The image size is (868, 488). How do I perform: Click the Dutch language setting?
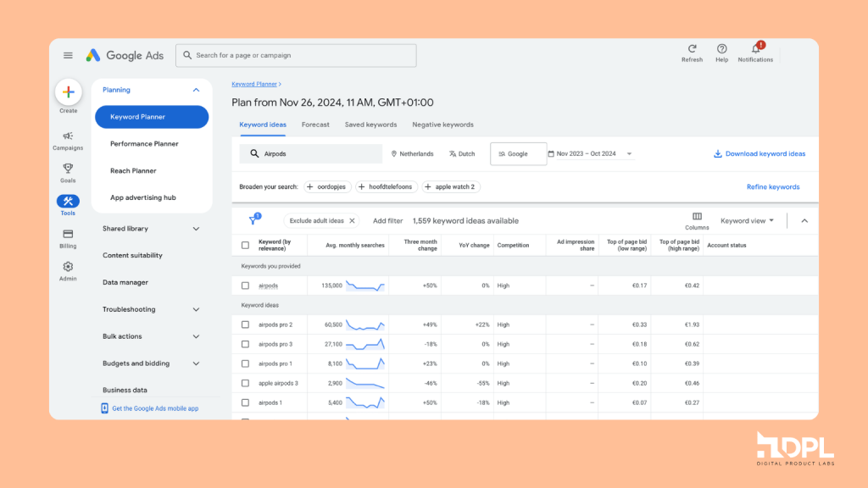pyautogui.click(x=462, y=154)
